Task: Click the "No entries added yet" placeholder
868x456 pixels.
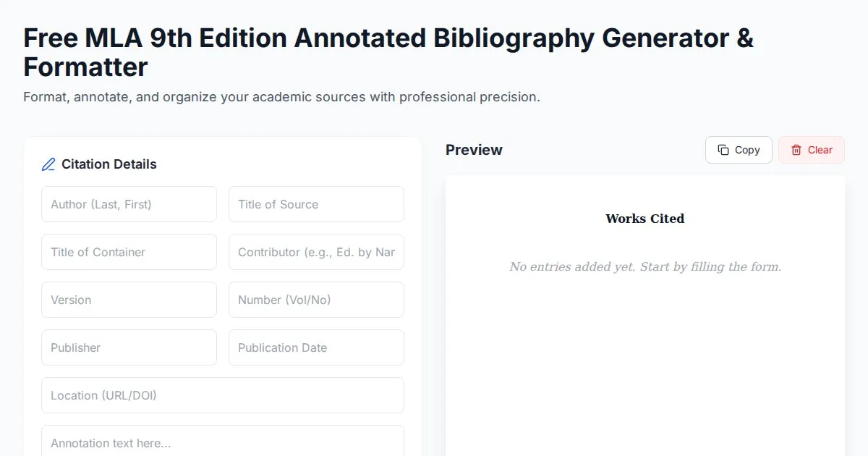Action: pos(644,267)
